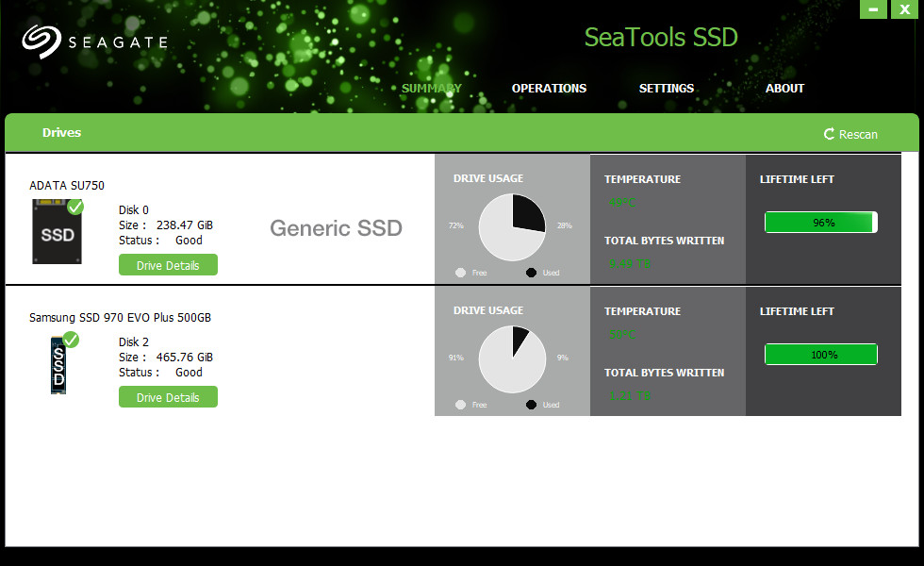Image resolution: width=924 pixels, height=566 pixels.
Task: Click the Seagate logo
Action: tap(94, 42)
